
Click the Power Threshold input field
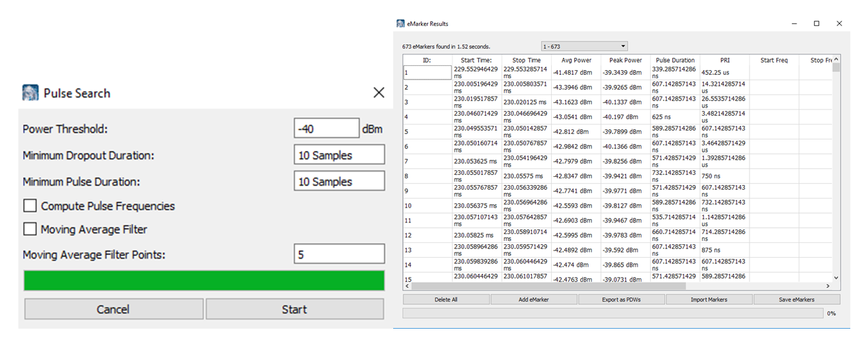tap(326, 128)
